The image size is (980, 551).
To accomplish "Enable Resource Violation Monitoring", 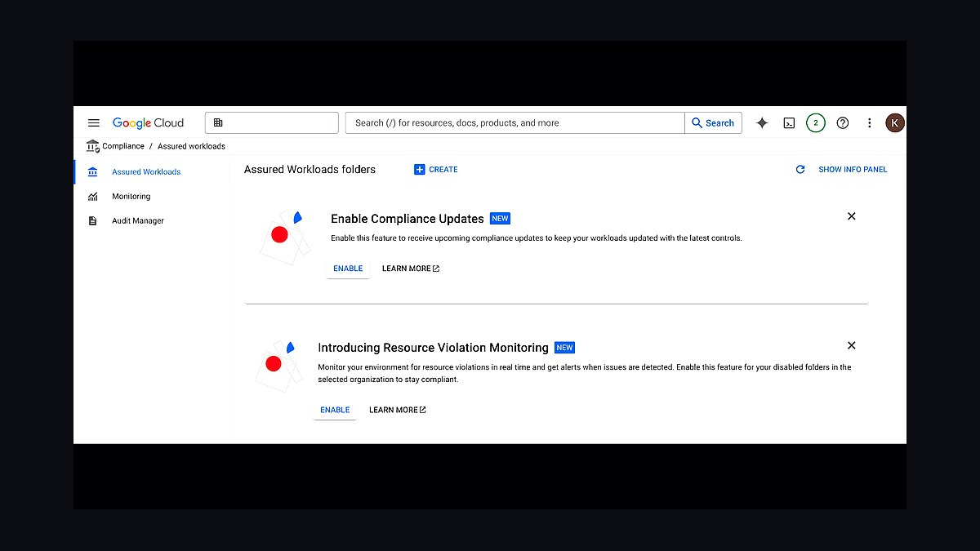I will tap(335, 410).
